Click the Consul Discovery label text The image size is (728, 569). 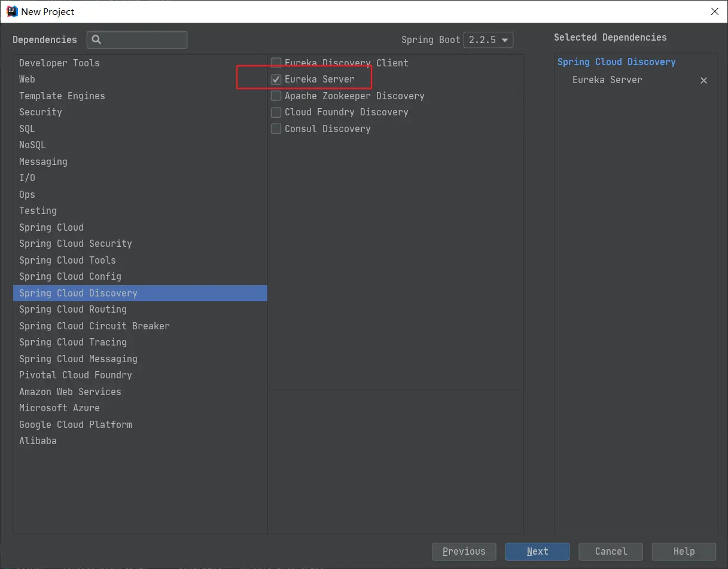click(x=328, y=129)
